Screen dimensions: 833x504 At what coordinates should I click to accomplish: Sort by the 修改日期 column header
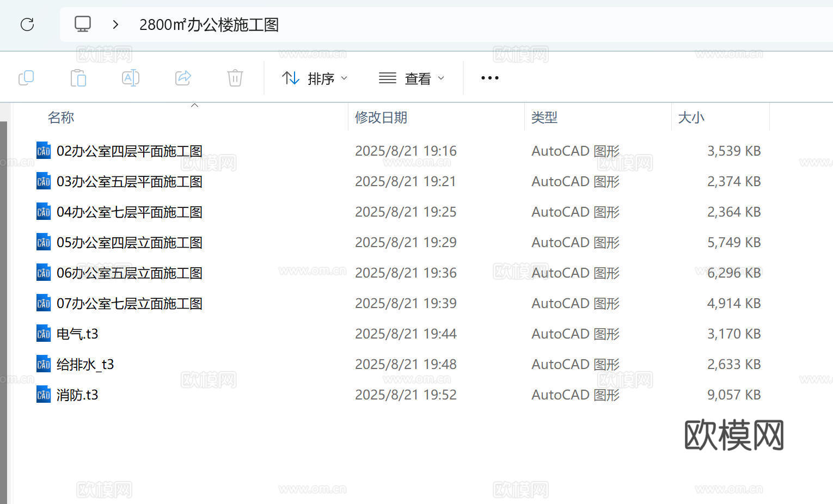(381, 118)
